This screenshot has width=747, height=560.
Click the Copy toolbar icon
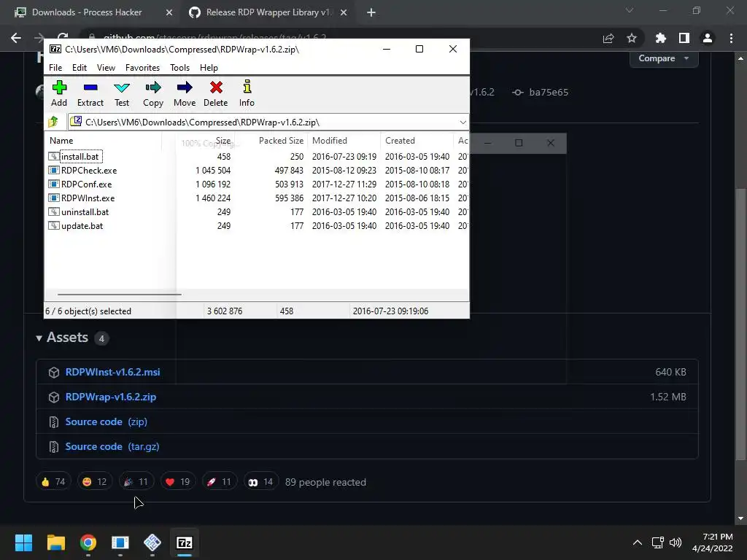pyautogui.click(x=153, y=94)
